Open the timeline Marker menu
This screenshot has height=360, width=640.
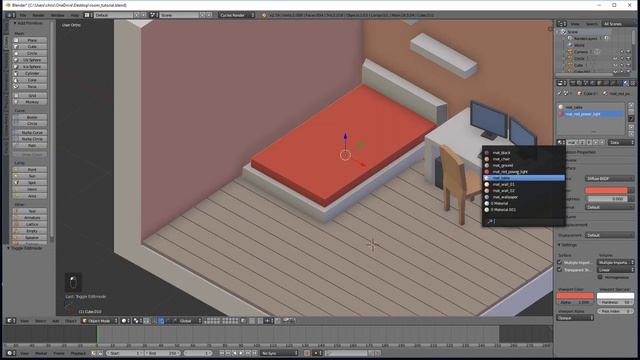(x=41, y=353)
